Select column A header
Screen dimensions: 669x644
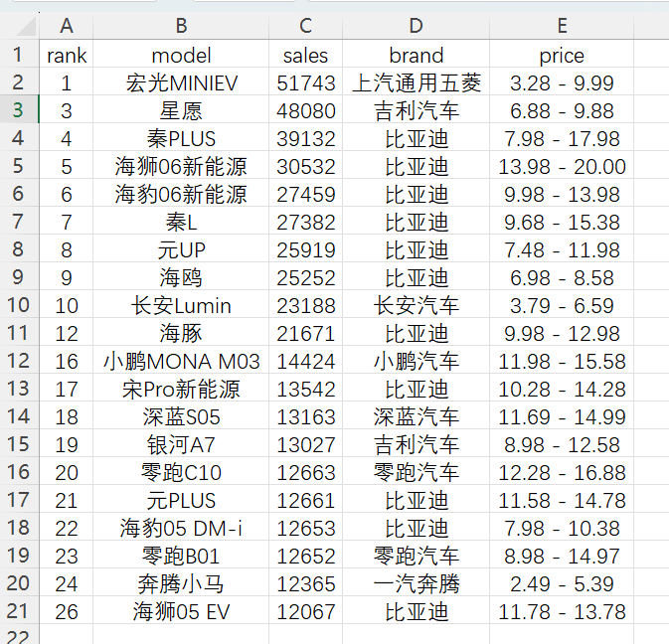(67, 26)
